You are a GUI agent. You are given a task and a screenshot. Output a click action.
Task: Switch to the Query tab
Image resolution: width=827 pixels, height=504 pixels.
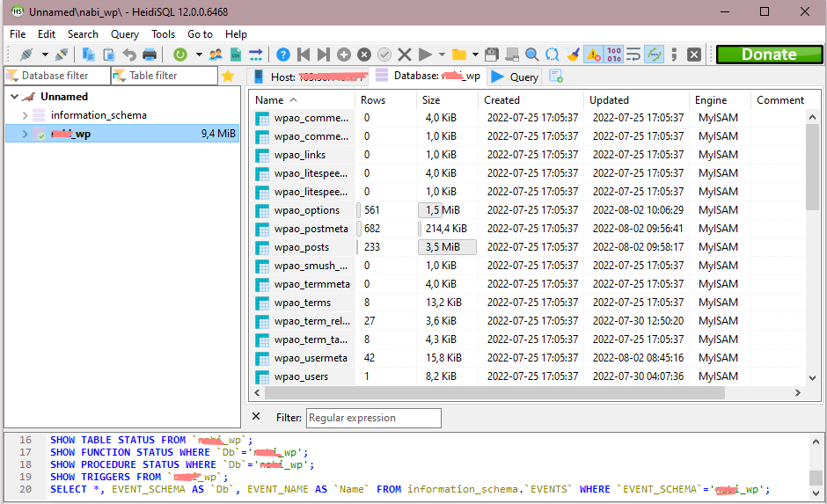pyautogui.click(x=515, y=77)
